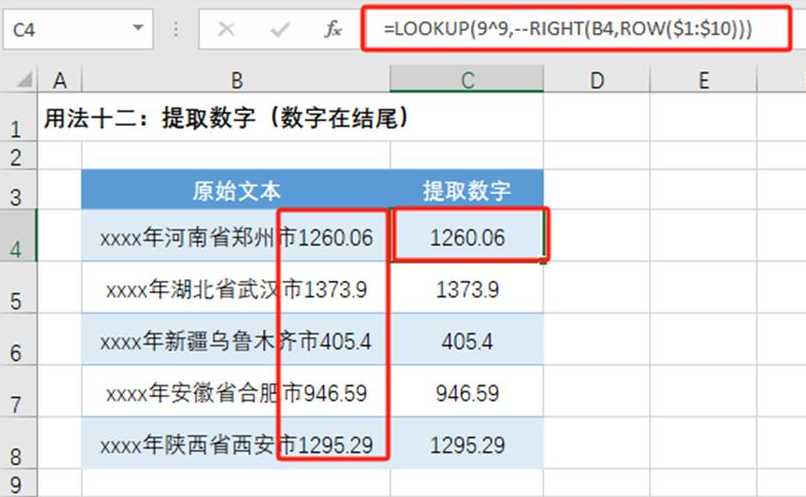Select row 5 header
This screenshot has width=806, height=497.
click(17, 288)
